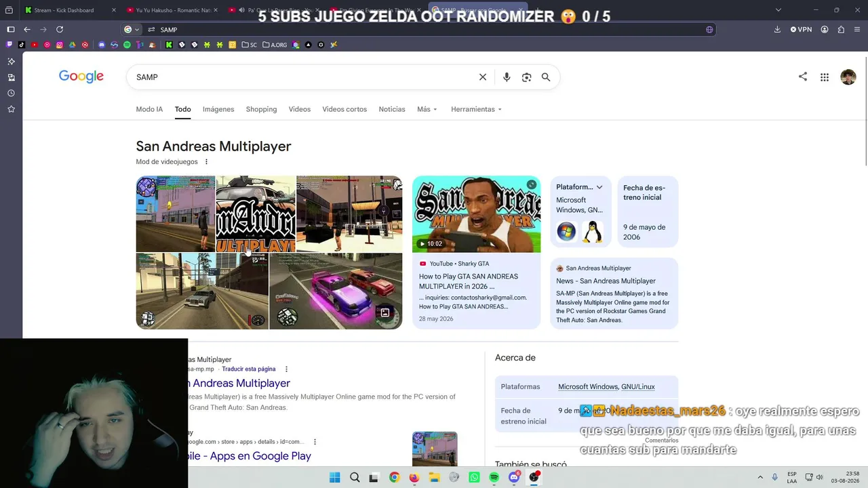The width and height of the screenshot is (868, 488).
Task: Open options menu for the sa-mp.mp result
Action: (x=286, y=369)
